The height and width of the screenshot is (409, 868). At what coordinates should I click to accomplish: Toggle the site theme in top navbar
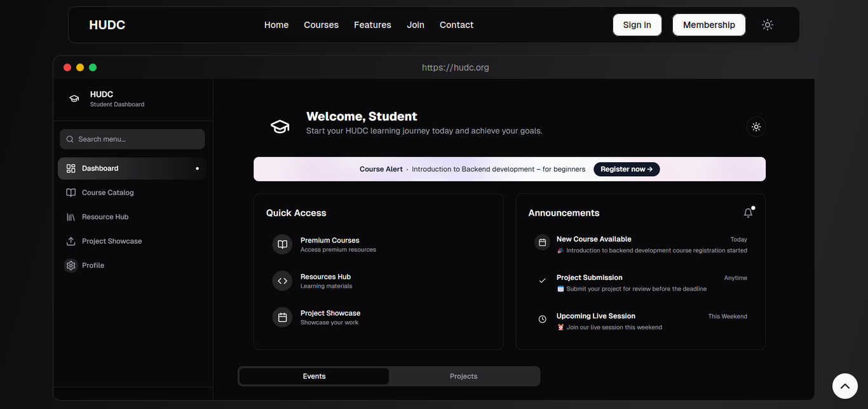(x=768, y=25)
